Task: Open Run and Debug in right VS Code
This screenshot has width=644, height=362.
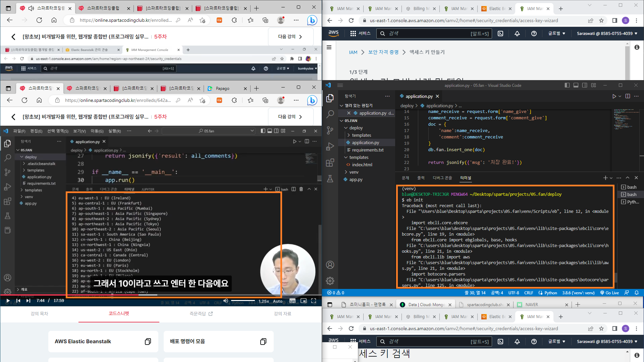Action: point(330,146)
